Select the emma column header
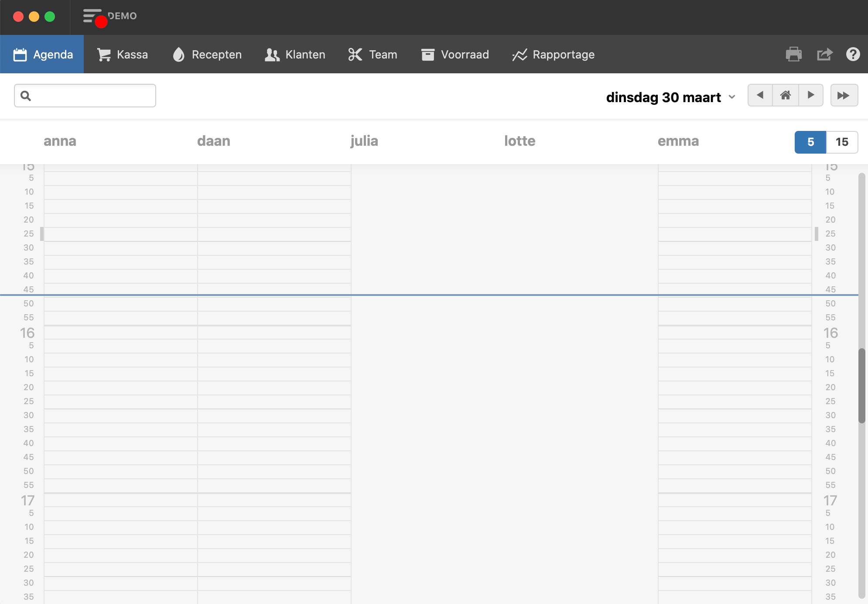 (x=678, y=141)
